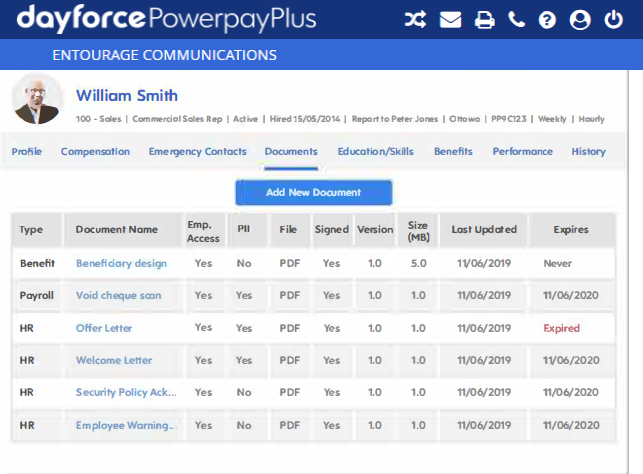The width and height of the screenshot is (643, 474).
Task: Click the power logout icon
Action: 613,20
